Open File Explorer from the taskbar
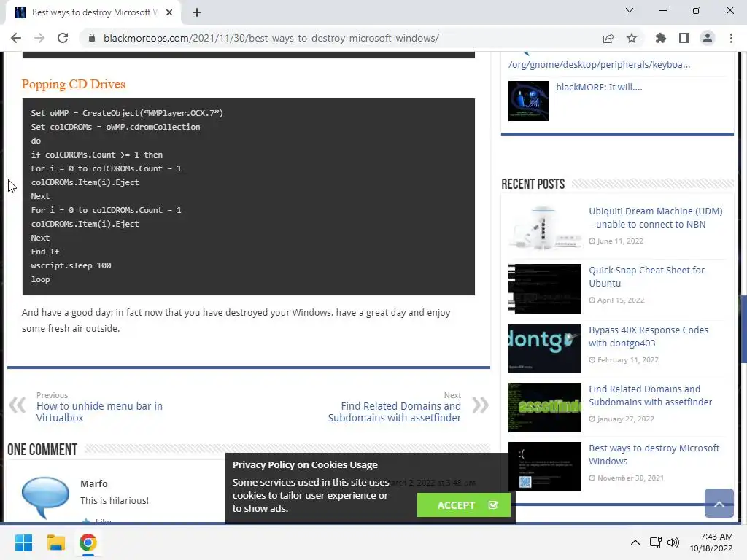Image resolution: width=747 pixels, height=560 pixels. click(55, 542)
